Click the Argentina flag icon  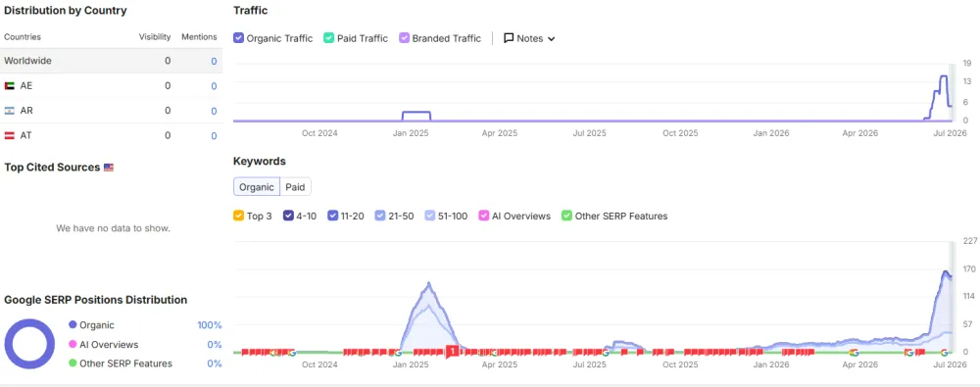10,111
